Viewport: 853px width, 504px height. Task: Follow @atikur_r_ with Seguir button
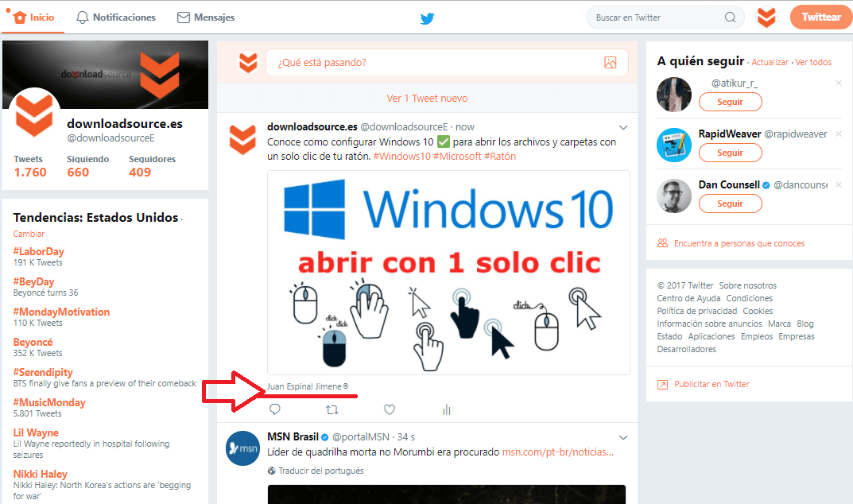[x=730, y=102]
